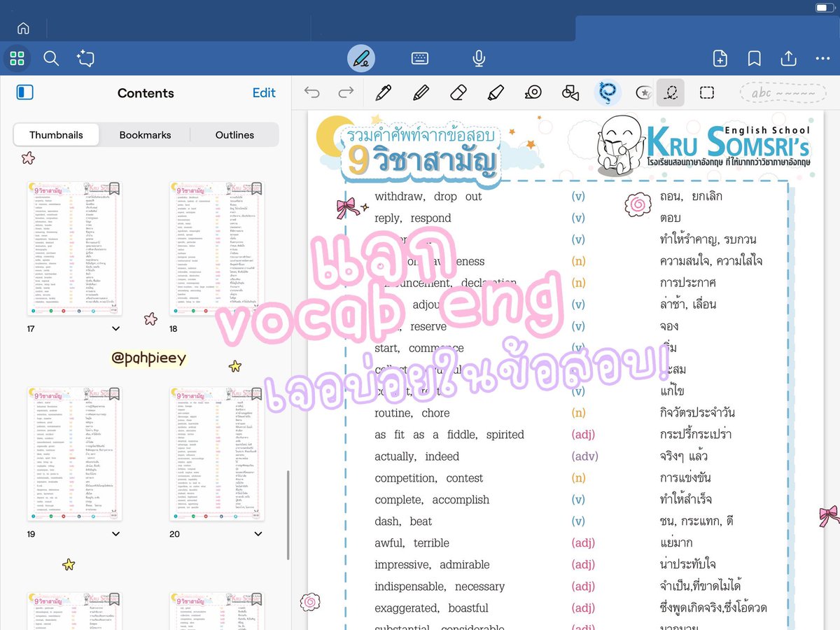840x630 pixels.
Task: Click the word 'actually, indeed'
Action: 417,456
